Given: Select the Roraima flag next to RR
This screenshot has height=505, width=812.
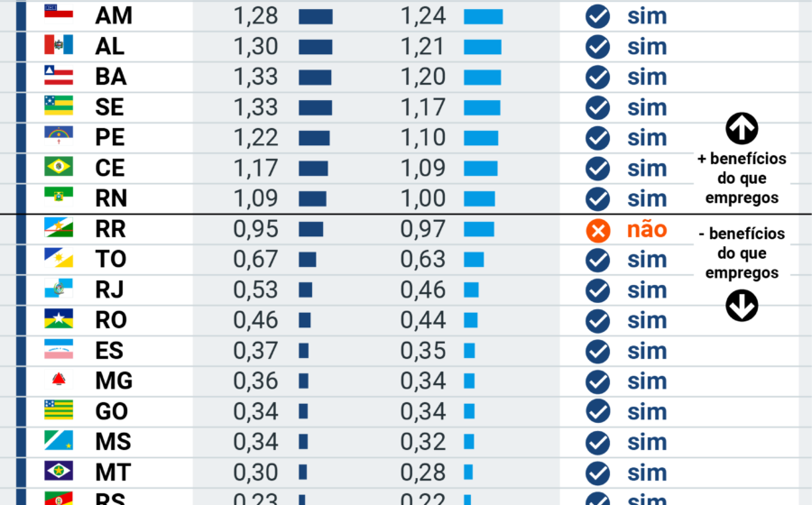Looking at the screenshot, I should (x=59, y=227).
